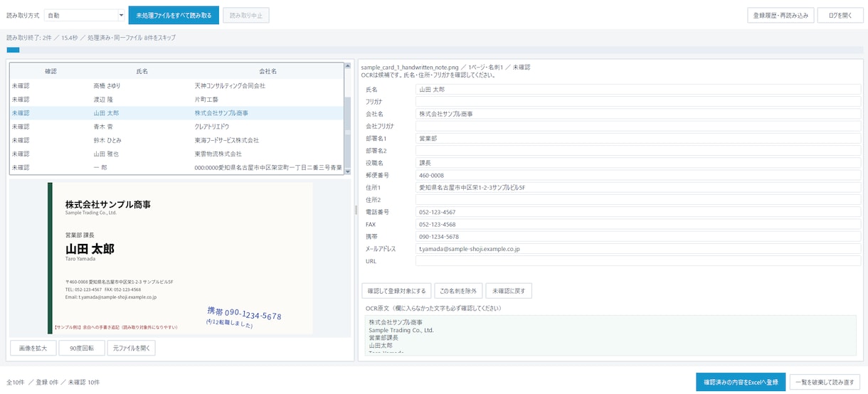This screenshot has height=394, width=868.
Task: Click the splitter handle between panels
Action: pos(356,210)
